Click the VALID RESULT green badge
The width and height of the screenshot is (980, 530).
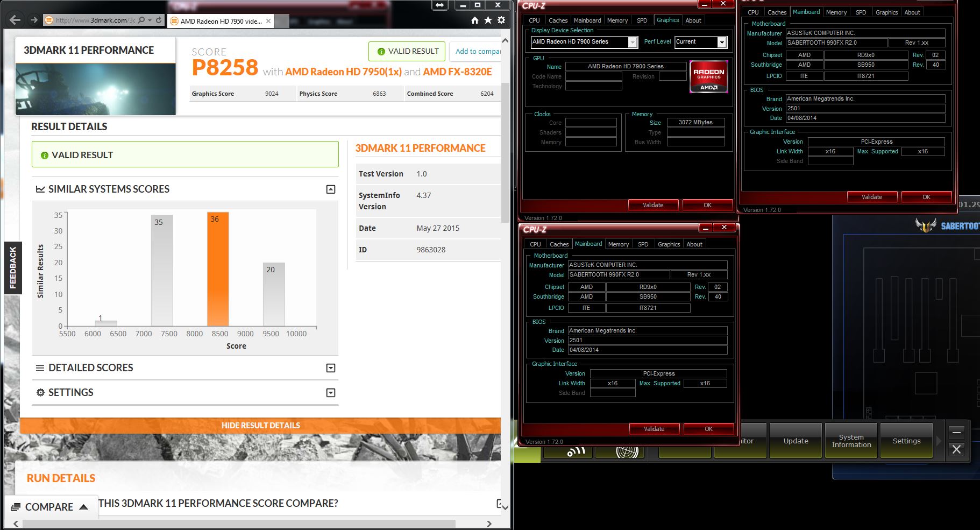[x=407, y=51]
